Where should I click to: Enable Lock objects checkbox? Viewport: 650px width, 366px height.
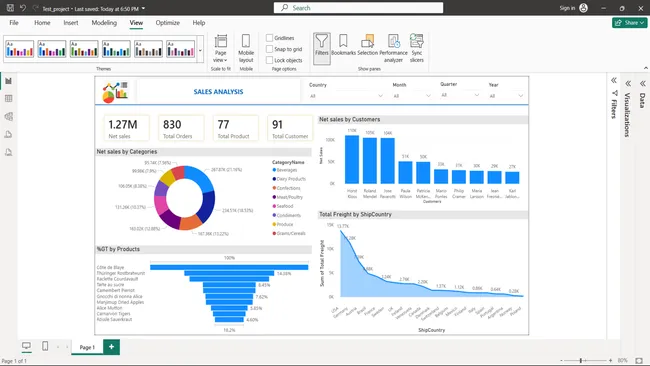(x=269, y=60)
